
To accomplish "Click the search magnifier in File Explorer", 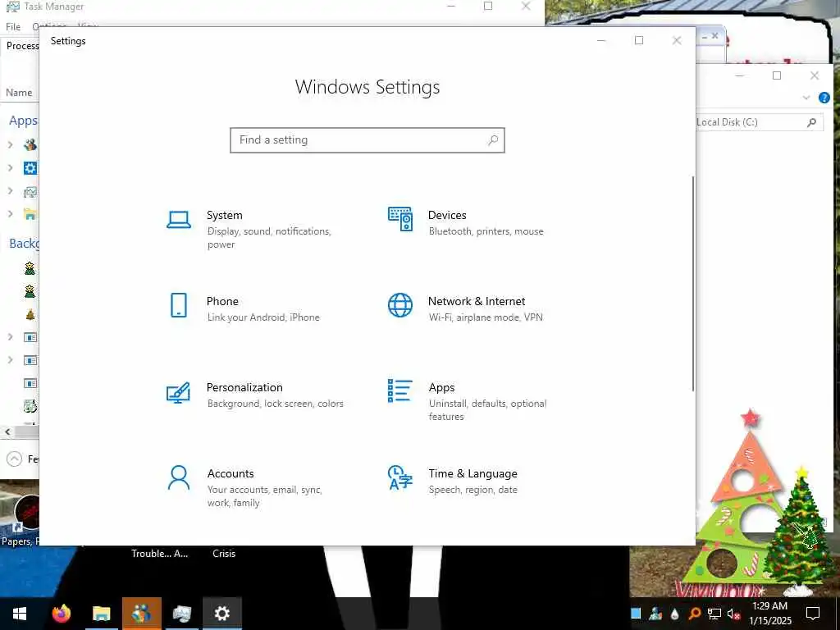I will tap(811, 122).
